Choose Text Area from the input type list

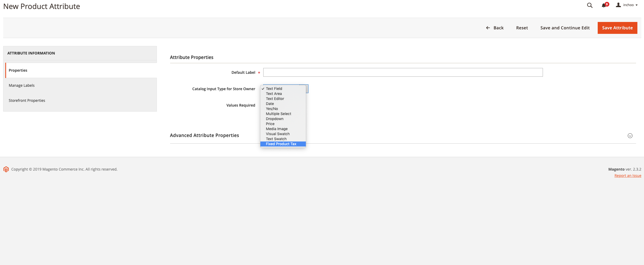pos(283,94)
